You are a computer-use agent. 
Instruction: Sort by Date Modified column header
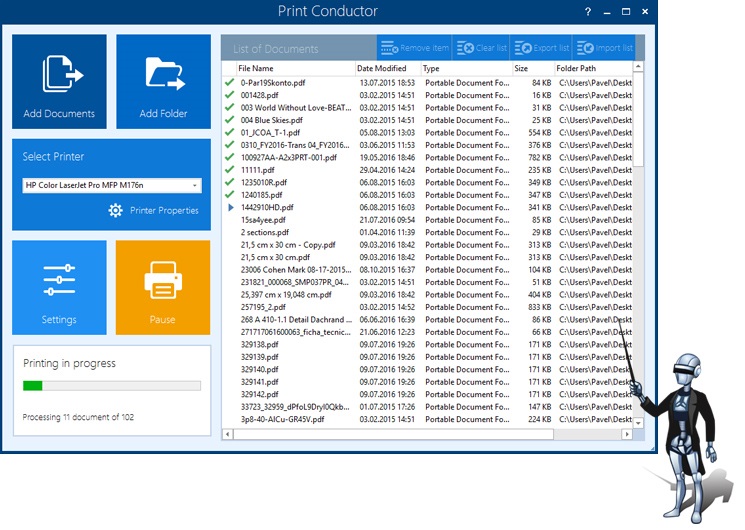click(388, 68)
